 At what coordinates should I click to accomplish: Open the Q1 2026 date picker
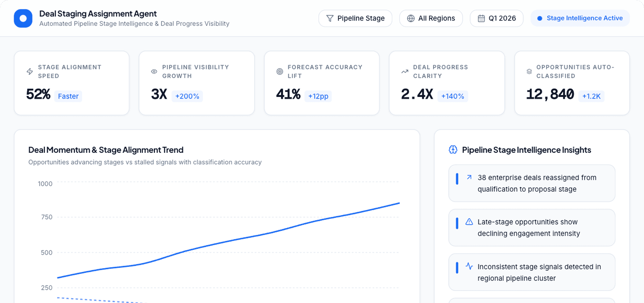click(x=497, y=18)
